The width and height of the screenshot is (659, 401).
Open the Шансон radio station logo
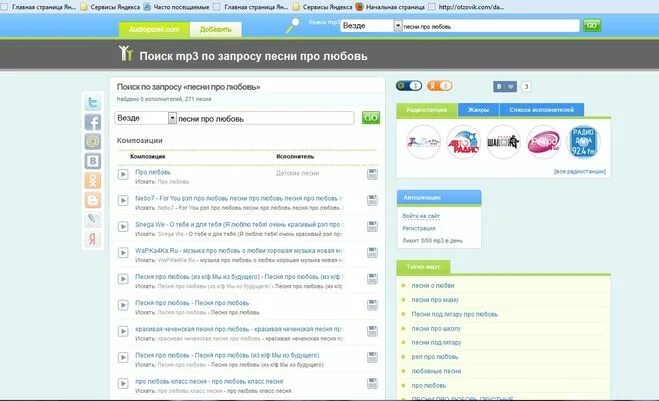tap(503, 142)
